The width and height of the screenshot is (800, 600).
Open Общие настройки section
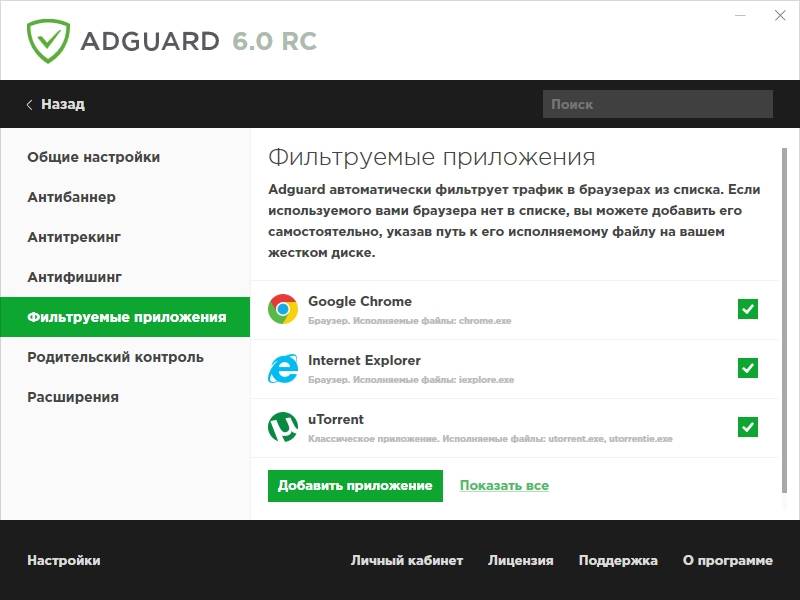click(x=94, y=157)
